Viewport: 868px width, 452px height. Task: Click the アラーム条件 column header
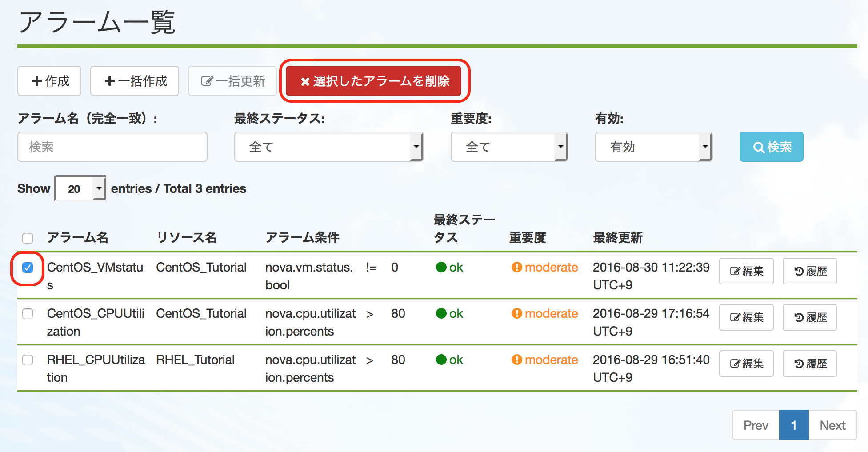click(x=302, y=238)
